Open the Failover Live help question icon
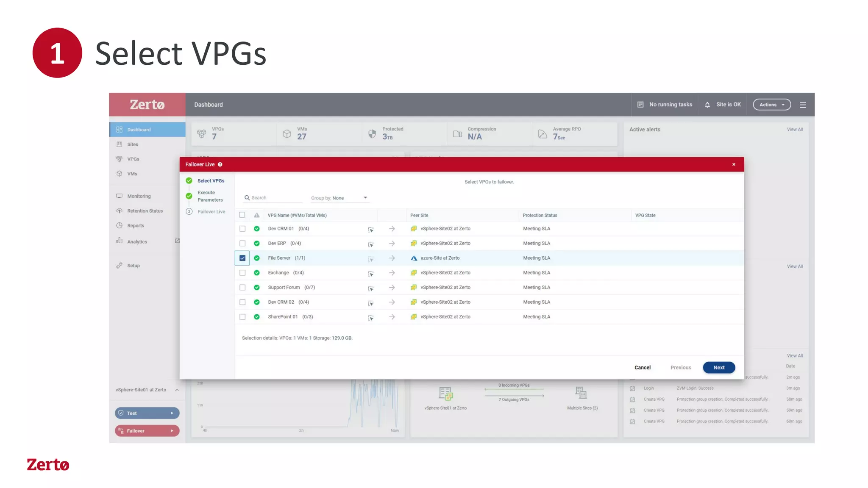868x488 pixels. tap(220, 164)
